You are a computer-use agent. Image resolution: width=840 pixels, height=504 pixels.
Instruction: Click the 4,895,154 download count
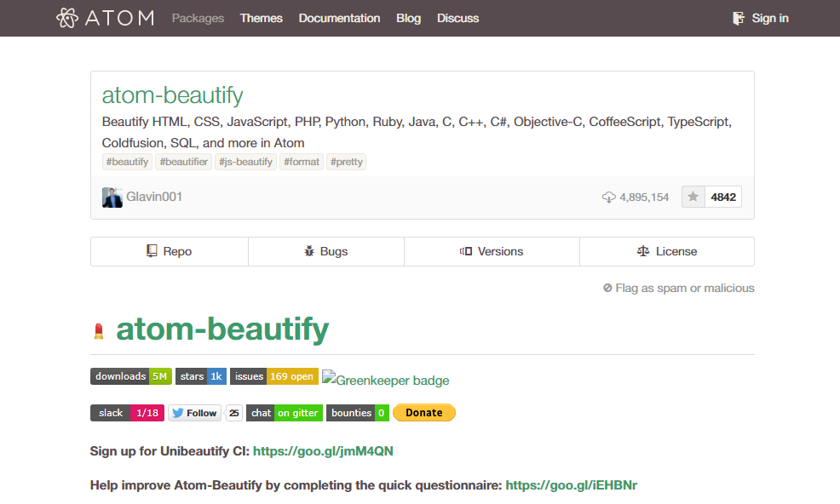coord(644,198)
